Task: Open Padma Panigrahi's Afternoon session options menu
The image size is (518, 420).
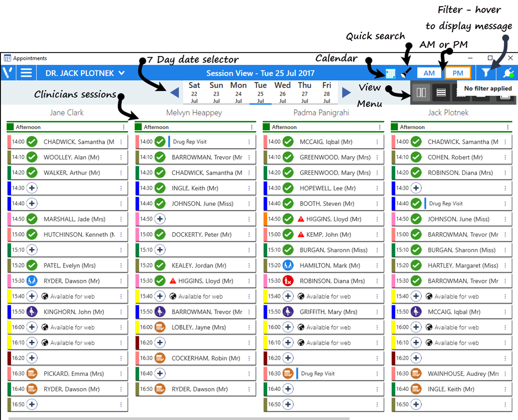Action: click(379, 127)
